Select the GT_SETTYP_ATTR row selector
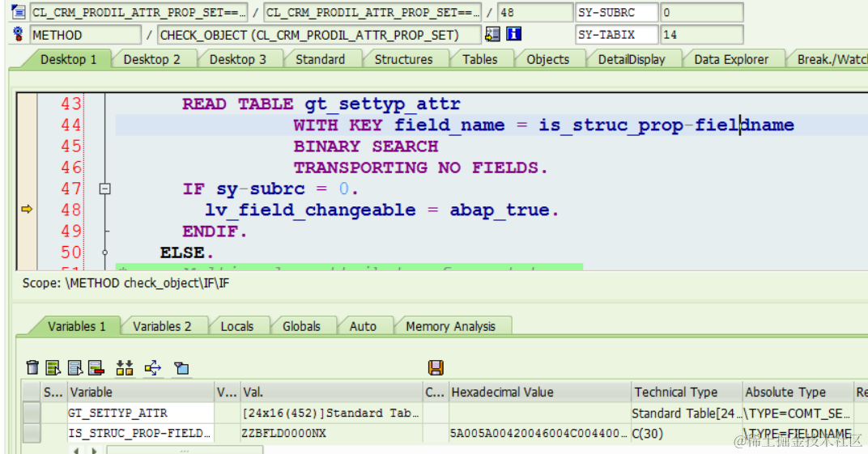The image size is (868, 454). 32,413
